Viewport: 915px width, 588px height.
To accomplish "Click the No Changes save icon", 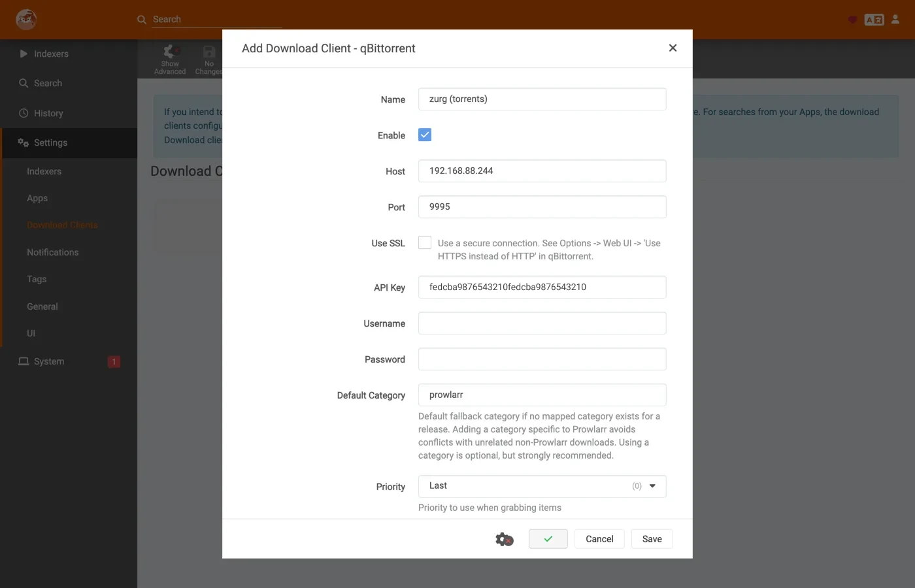I will [209, 59].
